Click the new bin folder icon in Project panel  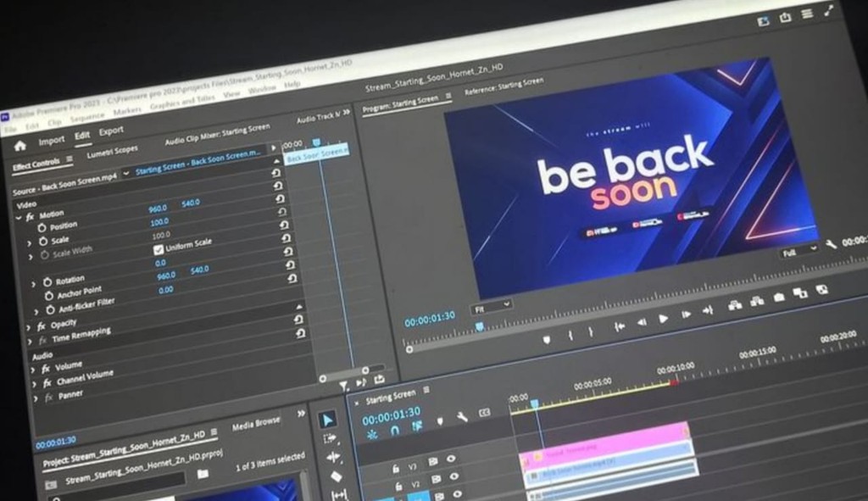pyautogui.click(x=203, y=474)
